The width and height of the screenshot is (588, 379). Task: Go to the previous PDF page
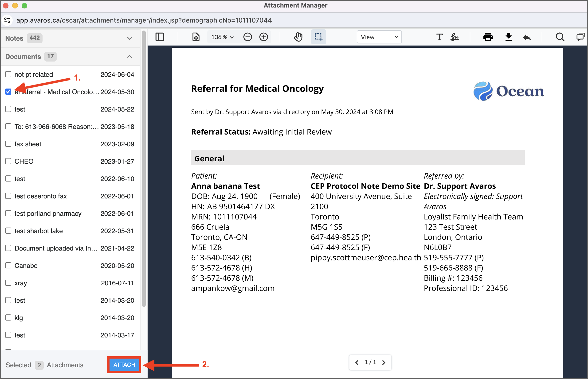357,362
